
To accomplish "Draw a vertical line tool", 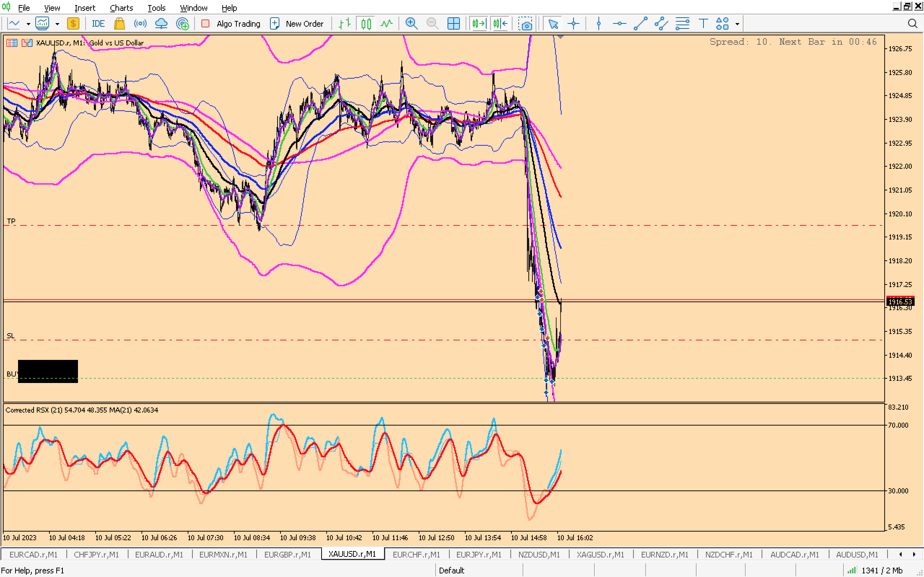I will [x=598, y=24].
